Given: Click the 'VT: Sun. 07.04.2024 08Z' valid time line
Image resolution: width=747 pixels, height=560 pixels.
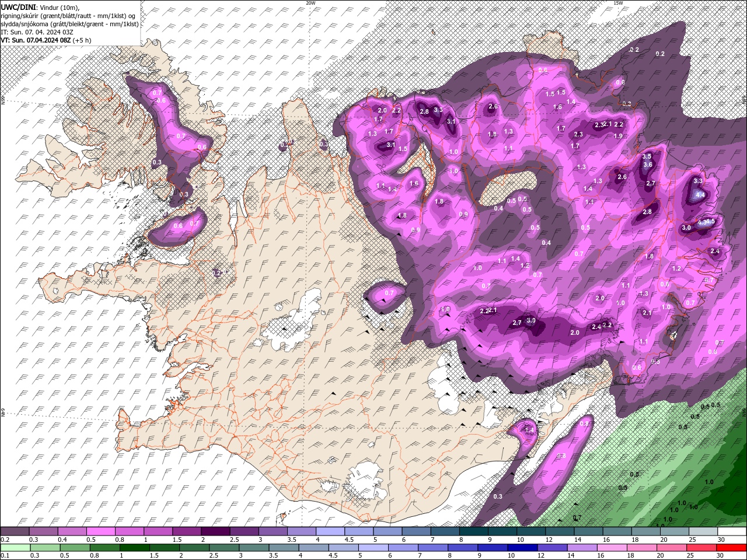Looking at the screenshot, I should point(36,40).
